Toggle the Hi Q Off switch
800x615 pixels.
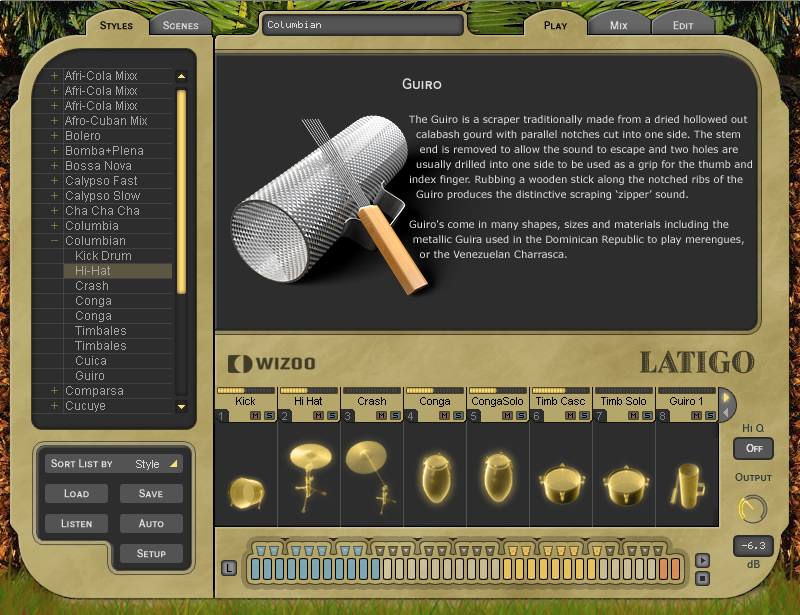[754, 448]
